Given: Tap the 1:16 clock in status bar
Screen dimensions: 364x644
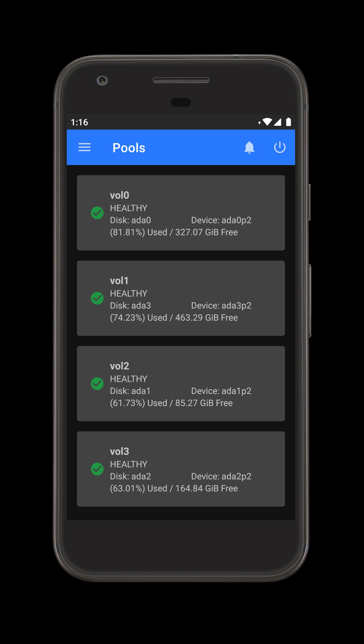Looking at the screenshot, I should (79, 122).
